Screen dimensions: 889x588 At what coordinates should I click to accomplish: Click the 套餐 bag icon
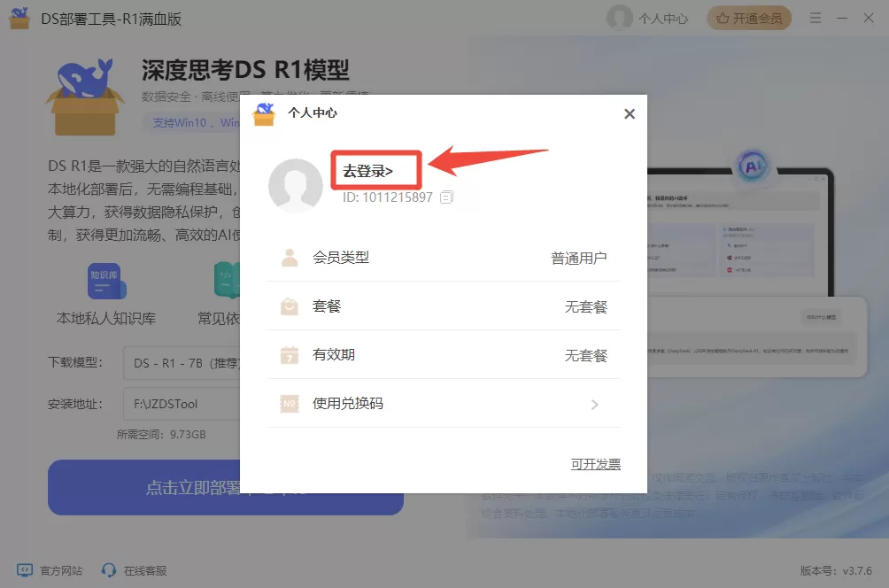[x=290, y=306]
